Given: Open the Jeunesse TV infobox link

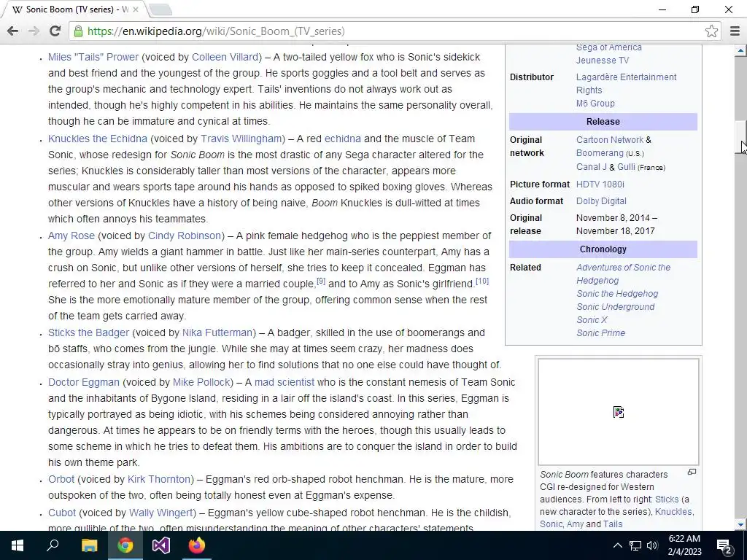Looking at the screenshot, I should (603, 61).
